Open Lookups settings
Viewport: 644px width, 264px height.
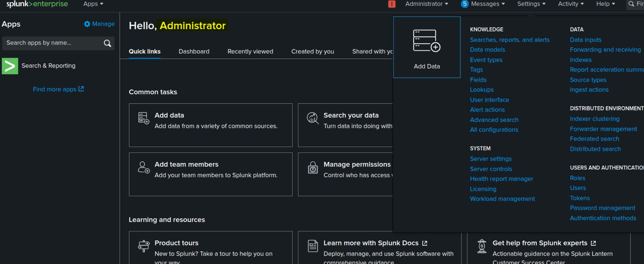[482, 90]
